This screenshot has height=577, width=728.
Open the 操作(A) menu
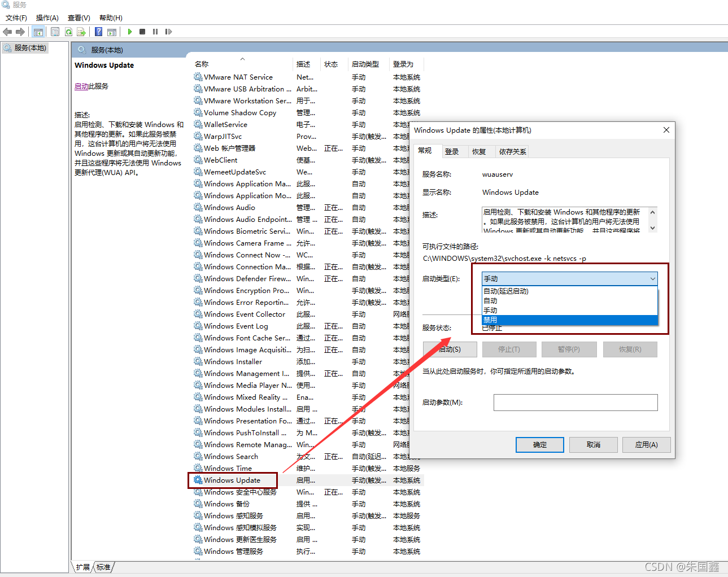tap(47, 18)
